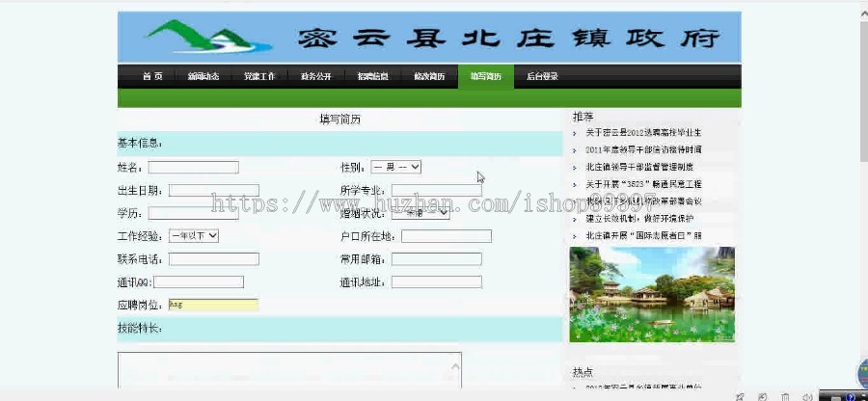Click the pin icon in bottom bar
Viewport: 868px width, 401px height.
[x=740, y=396]
